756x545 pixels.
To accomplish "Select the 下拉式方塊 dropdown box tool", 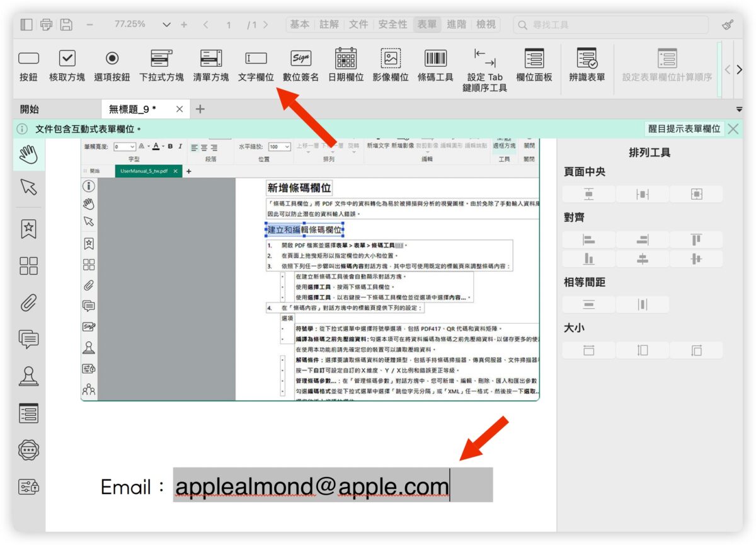I will (x=161, y=66).
